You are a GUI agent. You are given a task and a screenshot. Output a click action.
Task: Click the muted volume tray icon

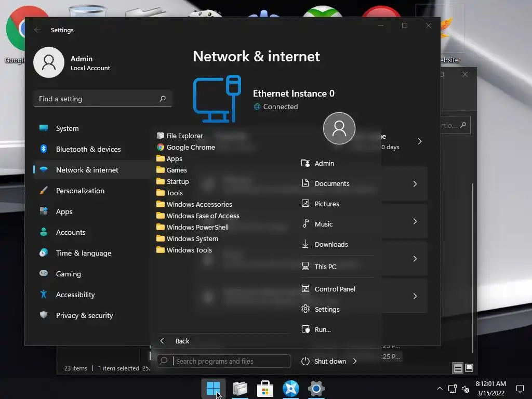pos(465,389)
